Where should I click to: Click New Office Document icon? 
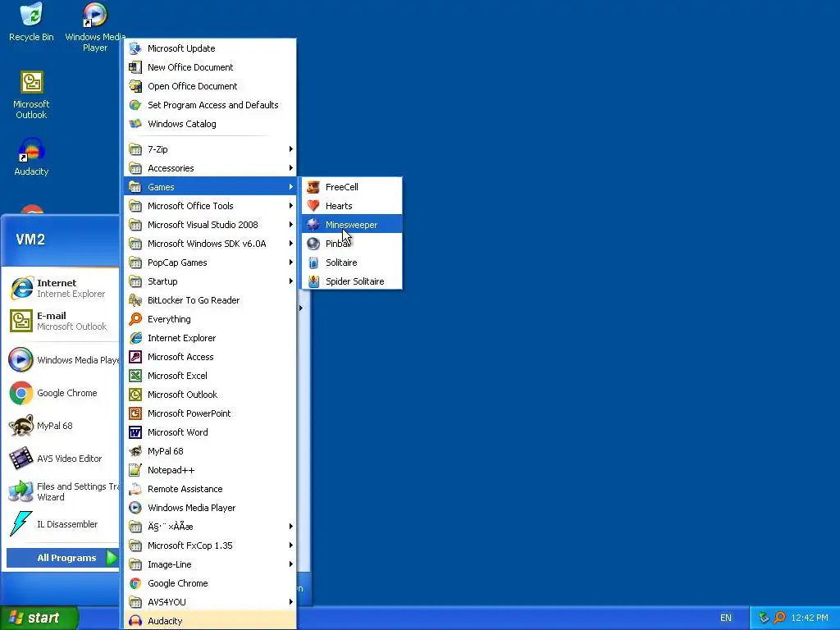tap(135, 67)
